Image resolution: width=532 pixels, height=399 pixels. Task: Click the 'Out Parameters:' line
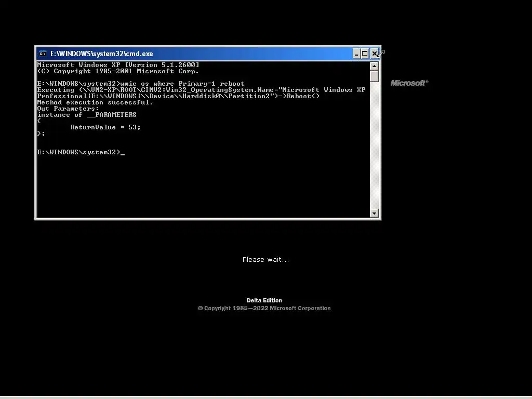[68, 109]
